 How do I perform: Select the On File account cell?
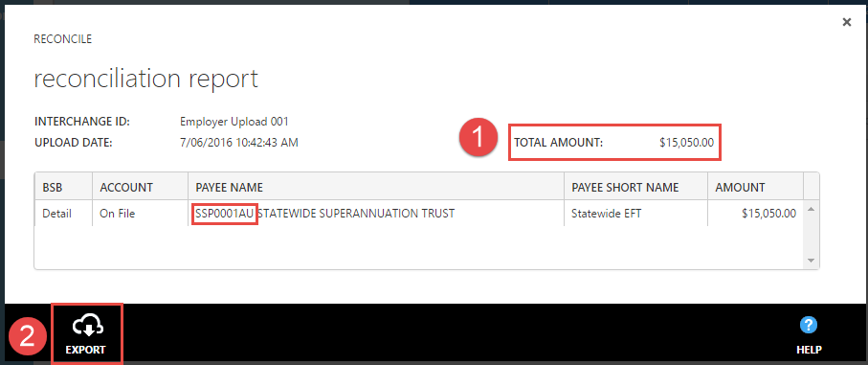[x=118, y=214]
